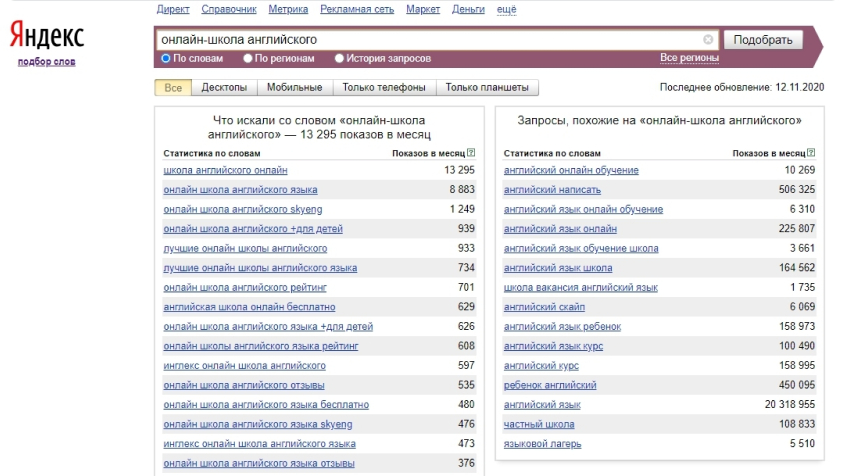The width and height of the screenshot is (846, 476).
Task: Open 'школа вакансия английский язык' similar query
Action: (581, 287)
